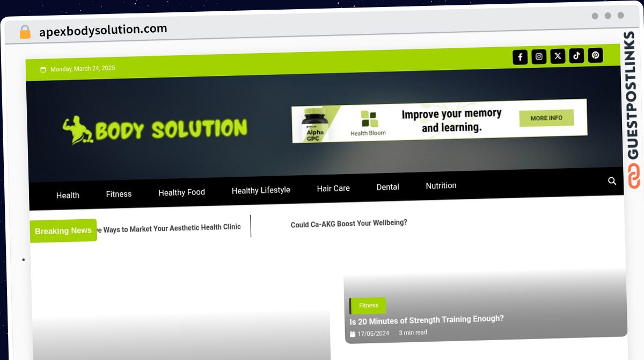Click the calendar icon beside Monday date
This screenshot has height=360, width=644.
point(43,70)
